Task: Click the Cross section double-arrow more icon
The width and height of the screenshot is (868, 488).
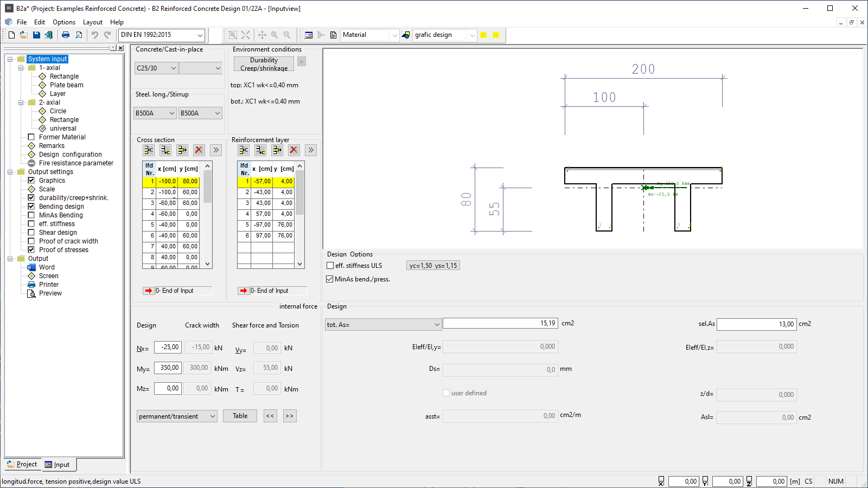Action: (x=216, y=150)
